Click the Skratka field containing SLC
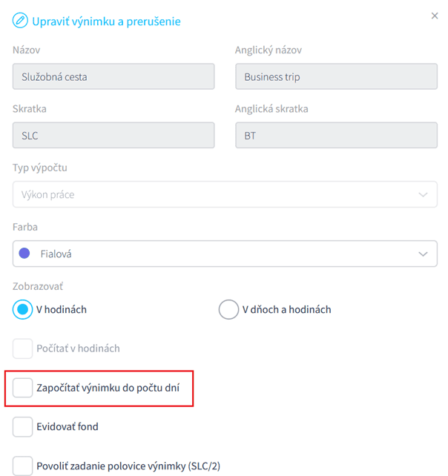448x476 pixels. click(x=113, y=136)
